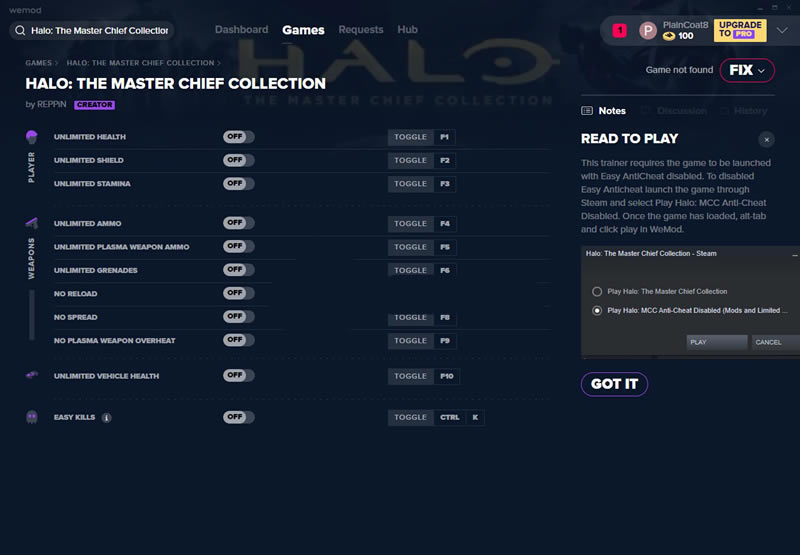Click the PlainCoat8 profile avatar
The height and width of the screenshot is (555, 800).
[x=648, y=30]
